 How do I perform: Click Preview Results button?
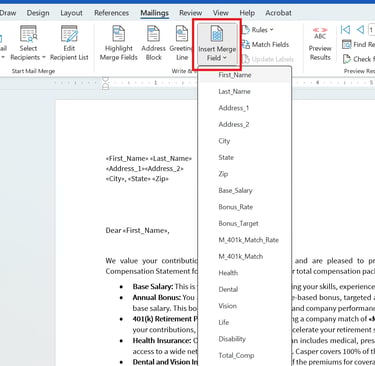[x=320, y=44]
